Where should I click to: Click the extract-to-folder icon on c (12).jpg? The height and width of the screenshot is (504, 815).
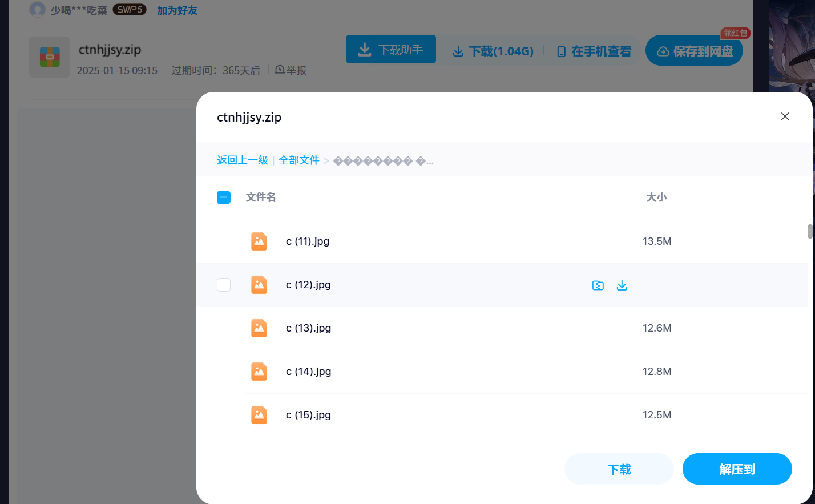[598, 285]
